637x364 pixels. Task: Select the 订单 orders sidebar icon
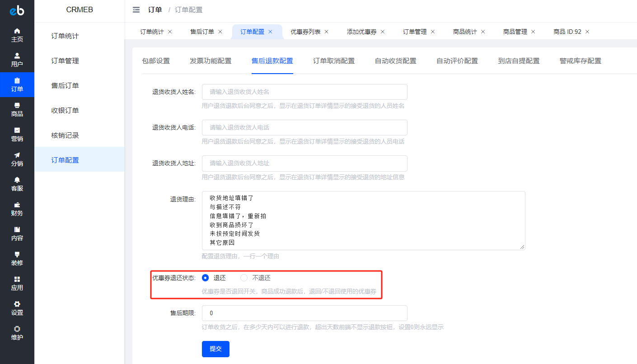point(17,85)
